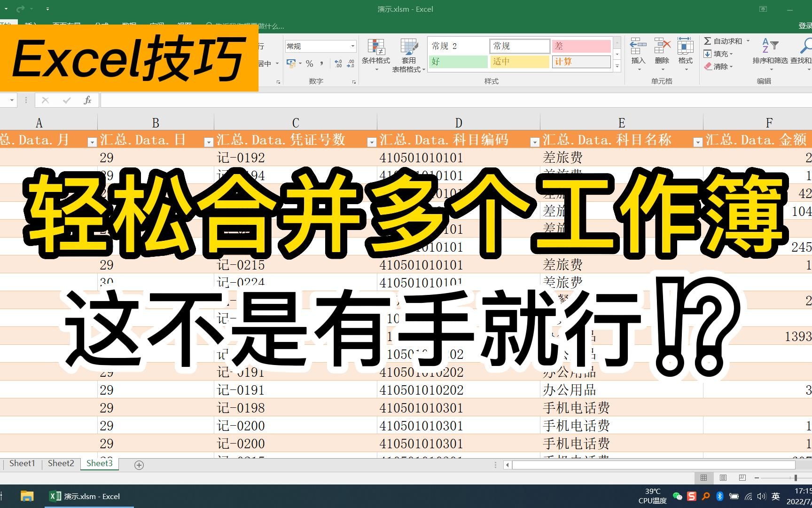Open WeChat from the system tray
The height and width of the screenshot is (508, 812).
pyautogui.click(x=677, y=496)
